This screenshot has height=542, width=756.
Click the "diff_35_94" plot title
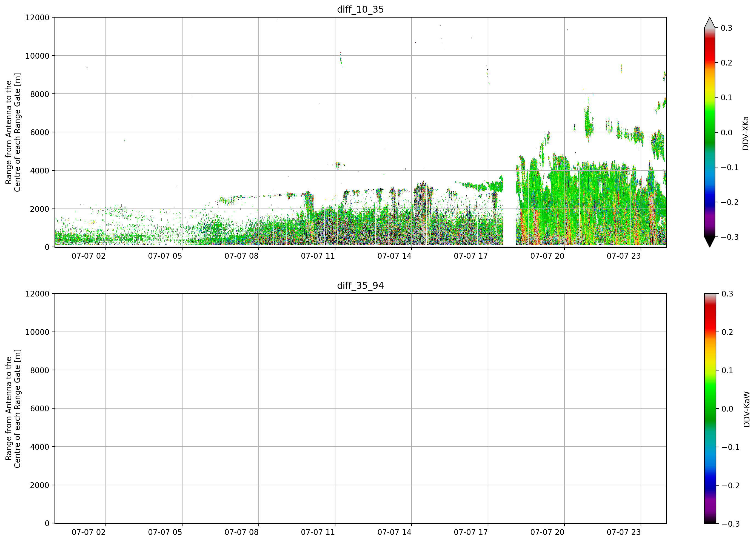click(360, 286)
